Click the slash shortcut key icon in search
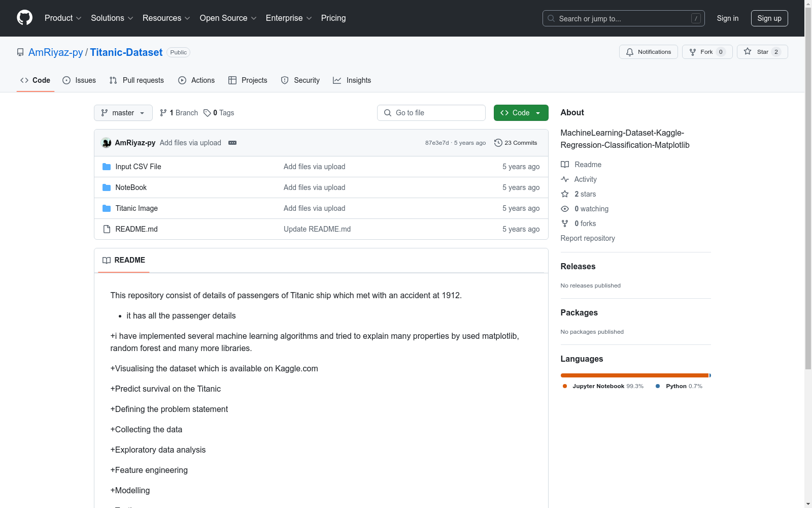 pyautogui.click(x=696, y=18)
